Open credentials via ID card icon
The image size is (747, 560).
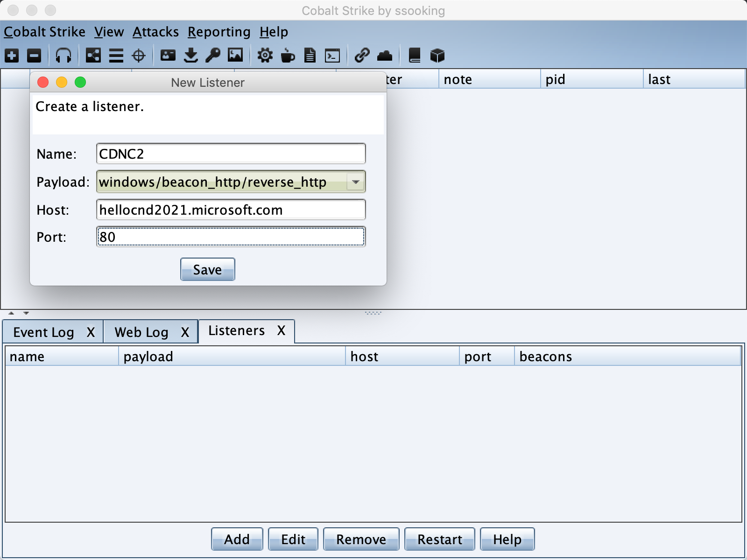coord(168,56)
